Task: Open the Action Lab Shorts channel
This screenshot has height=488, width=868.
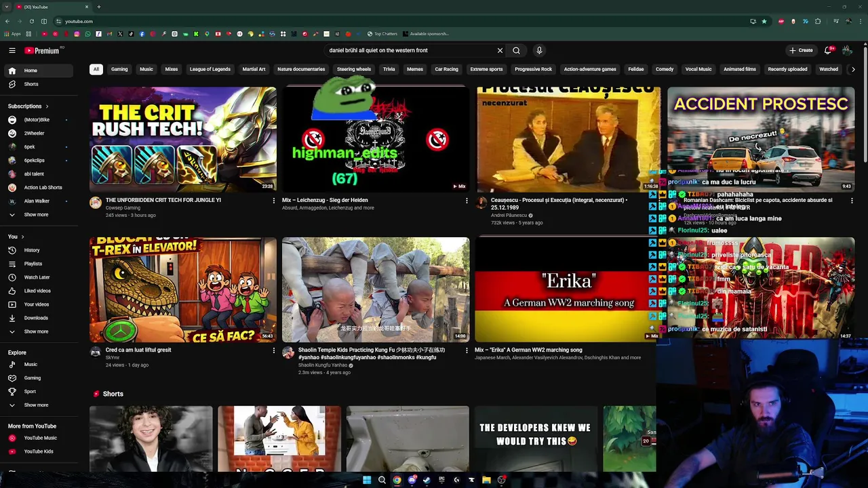Action: click(39, 188)
